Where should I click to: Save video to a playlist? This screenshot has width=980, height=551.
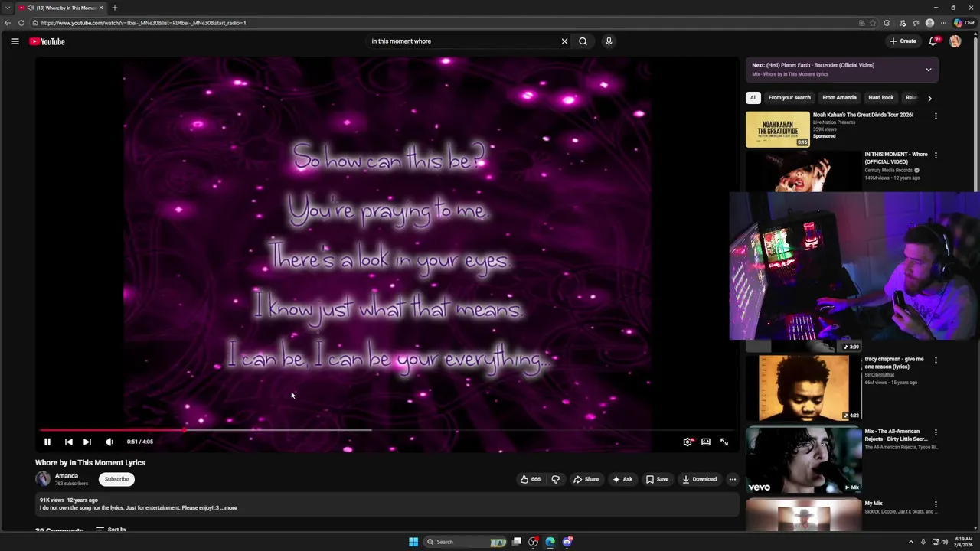[657, 479]
